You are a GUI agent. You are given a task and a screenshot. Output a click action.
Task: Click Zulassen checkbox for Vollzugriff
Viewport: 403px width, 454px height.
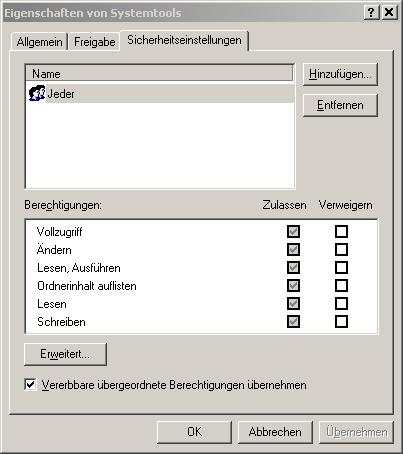point(293,232)
